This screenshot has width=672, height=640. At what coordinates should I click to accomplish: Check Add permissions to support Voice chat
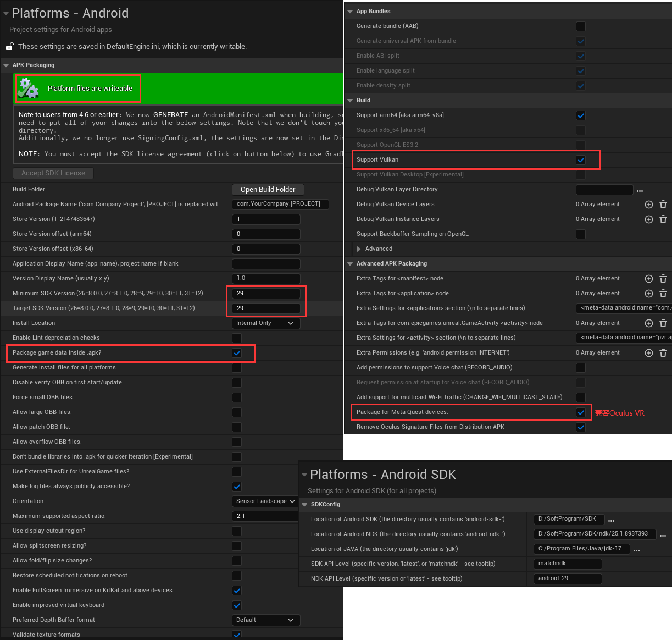click(x=581, y=368)
